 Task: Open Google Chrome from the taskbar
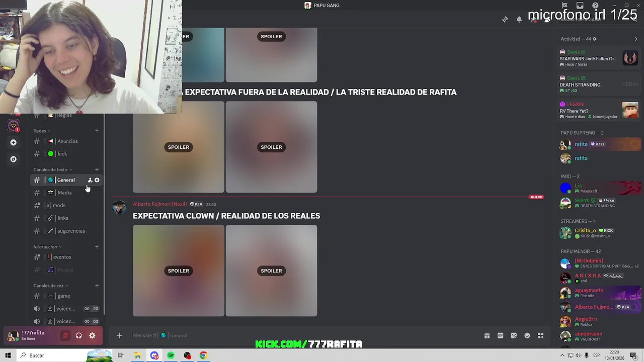tap(203, 355)
